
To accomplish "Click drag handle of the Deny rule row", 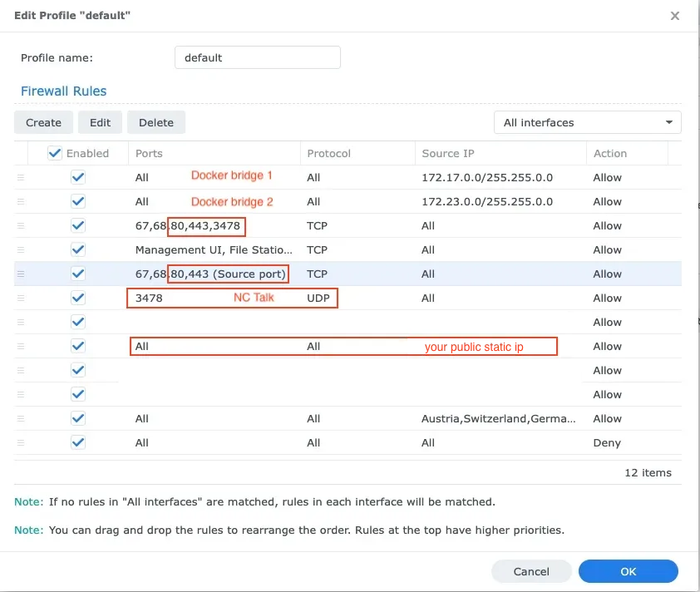I will 21,443.
